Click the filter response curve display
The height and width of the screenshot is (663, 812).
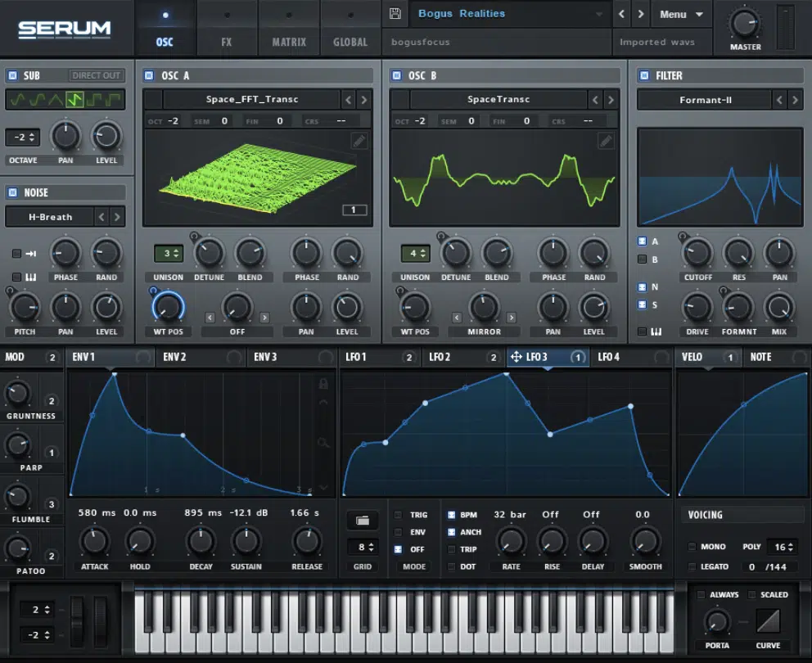720,177
